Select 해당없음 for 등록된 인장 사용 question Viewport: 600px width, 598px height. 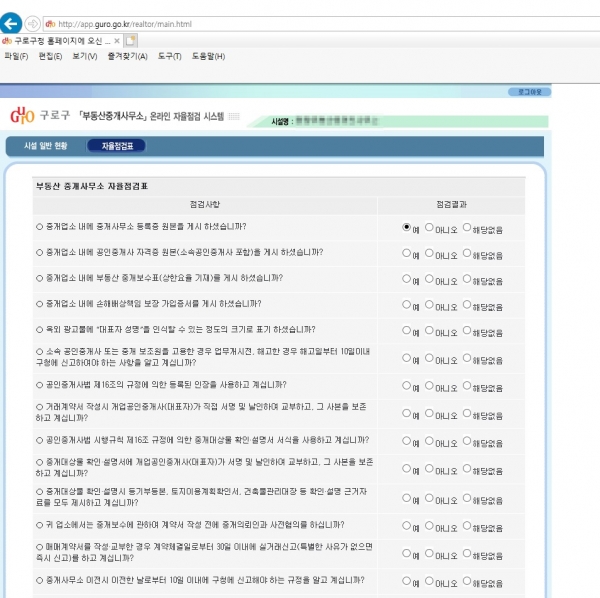point(467,385)
